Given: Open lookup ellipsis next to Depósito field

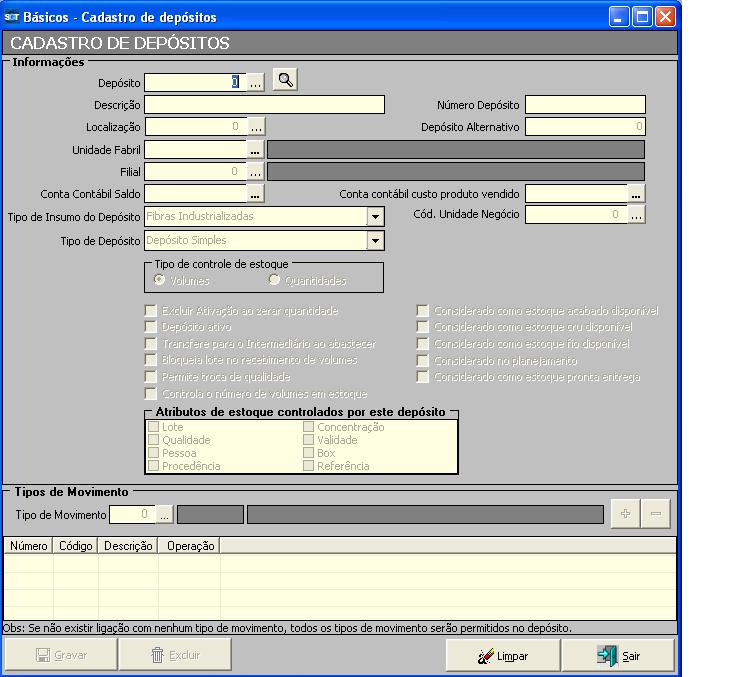Looking at the screenshot, I should coord(256,83).
